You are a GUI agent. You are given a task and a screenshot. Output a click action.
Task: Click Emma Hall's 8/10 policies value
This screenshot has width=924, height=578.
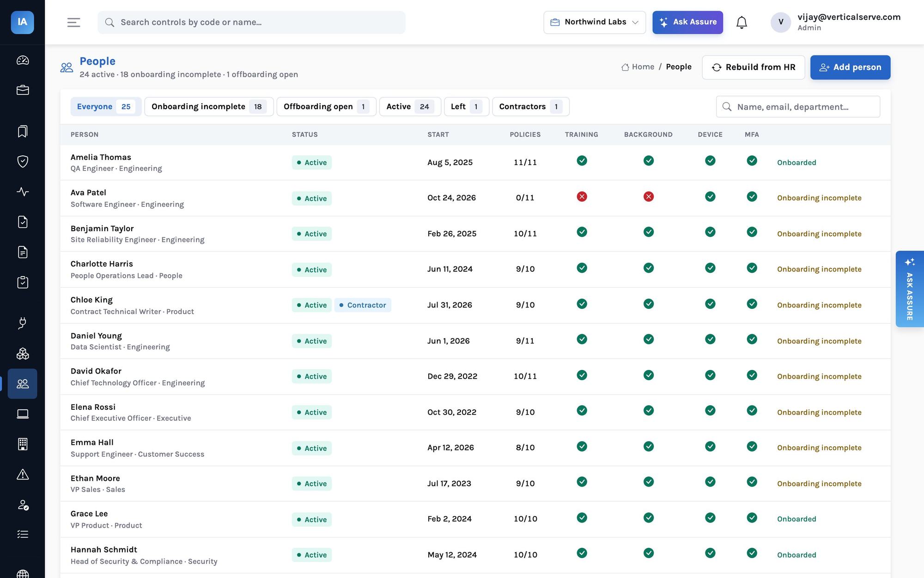[x=525, y=448]
